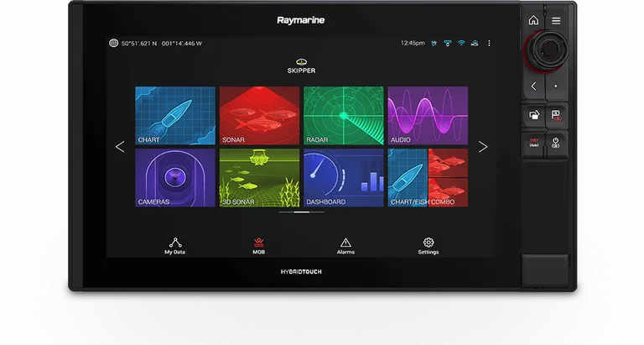This screenshot has height=345, width=644.
Task: Launch the Sonar app tile
Action: [x=259, y=115]
